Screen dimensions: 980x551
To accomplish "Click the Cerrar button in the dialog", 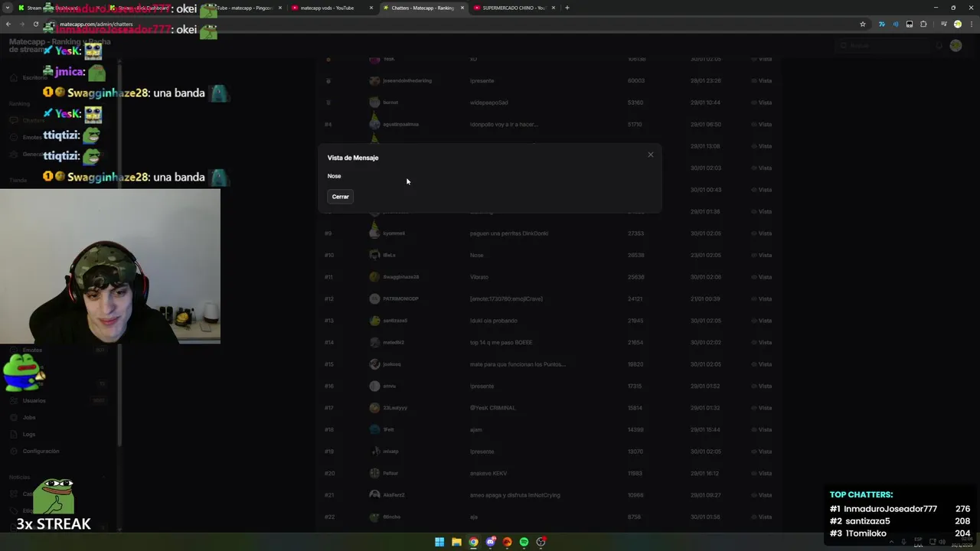I will tap(341, 197).
